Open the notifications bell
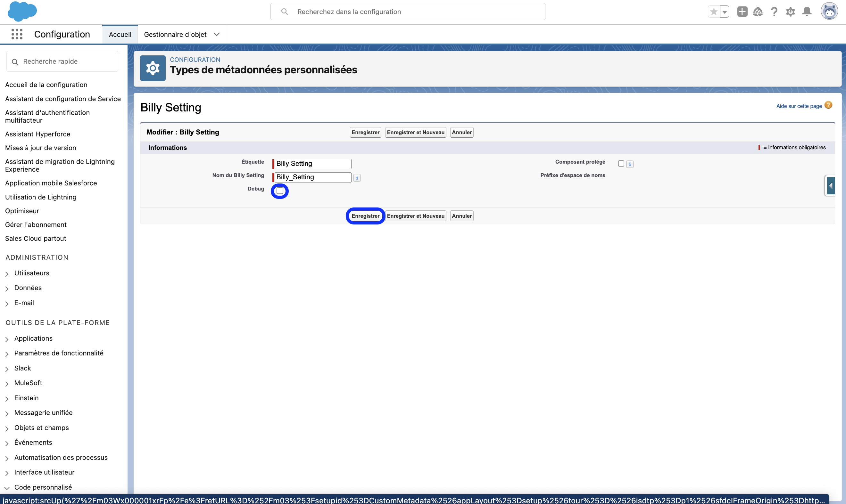 [807, 12]
